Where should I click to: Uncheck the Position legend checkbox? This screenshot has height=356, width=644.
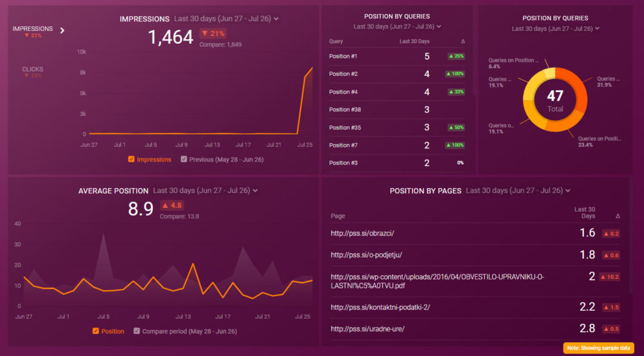point(95,332)
